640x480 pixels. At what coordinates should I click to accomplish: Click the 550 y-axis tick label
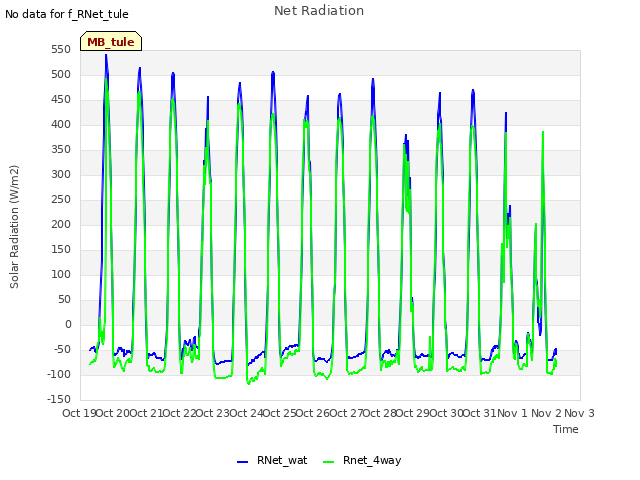pos(61,50)
